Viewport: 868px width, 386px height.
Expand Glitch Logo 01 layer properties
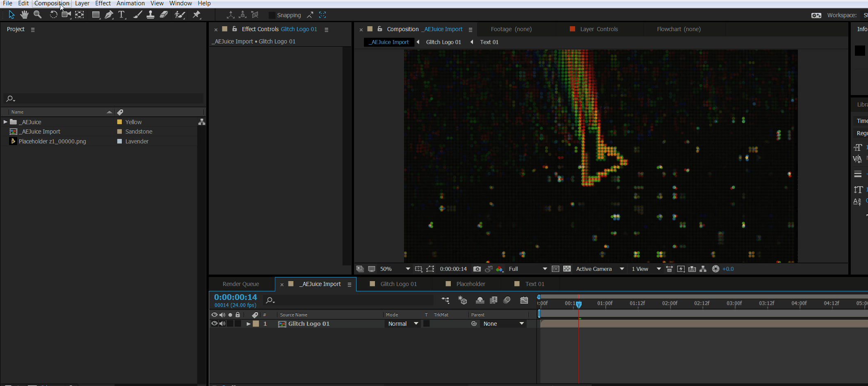248,324
